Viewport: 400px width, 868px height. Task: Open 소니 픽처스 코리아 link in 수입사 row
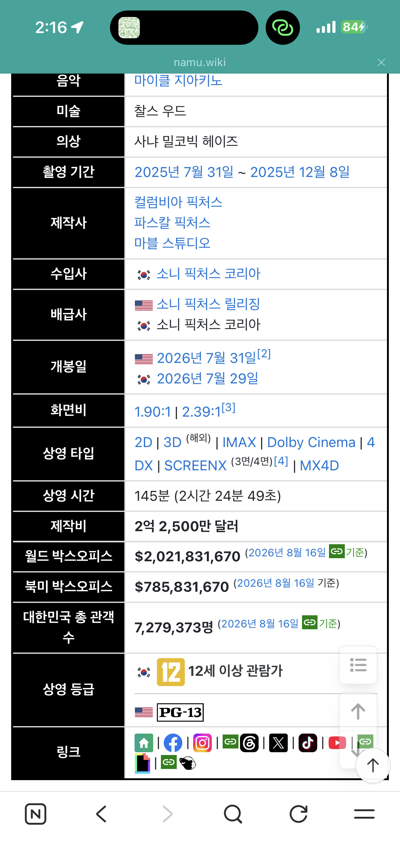208,274
